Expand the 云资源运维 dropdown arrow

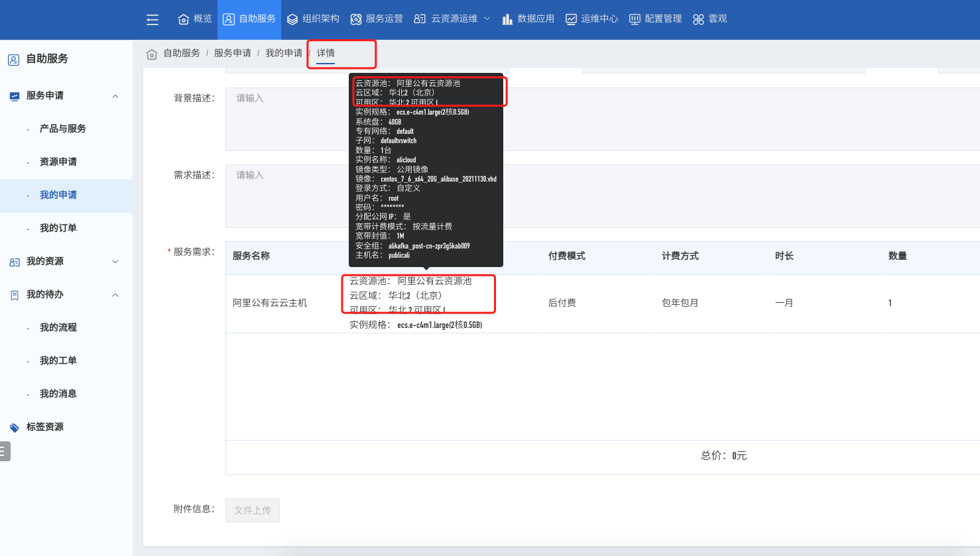coord(487,19)
